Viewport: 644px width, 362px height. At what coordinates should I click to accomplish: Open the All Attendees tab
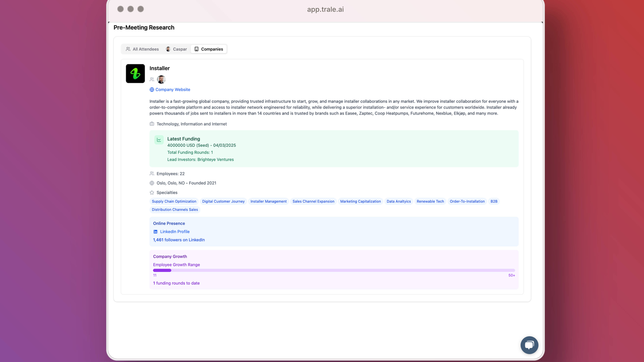click(x=142, y=49)
